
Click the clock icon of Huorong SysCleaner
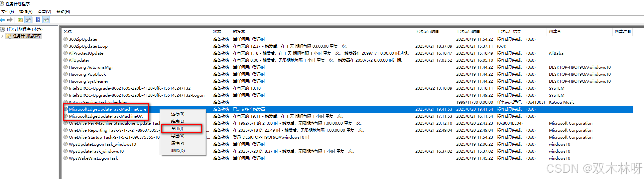pos(66,81)
